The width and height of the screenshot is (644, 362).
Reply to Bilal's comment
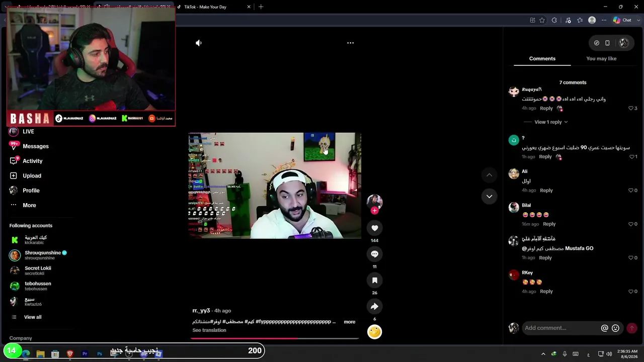(x=549, y=224)
